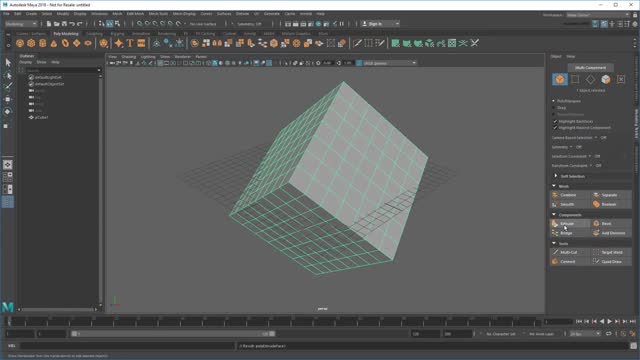The width and height of the screenshot is (640, 360).
Task: Select the Lasso tool in toolbox
Action: tap(8, 76)
